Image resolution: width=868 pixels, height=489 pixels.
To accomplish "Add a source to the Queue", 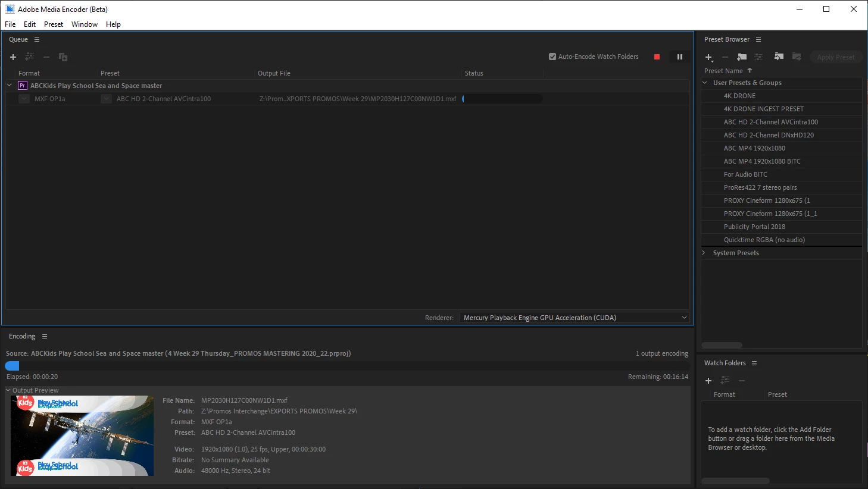I will (x=13, y=57).
